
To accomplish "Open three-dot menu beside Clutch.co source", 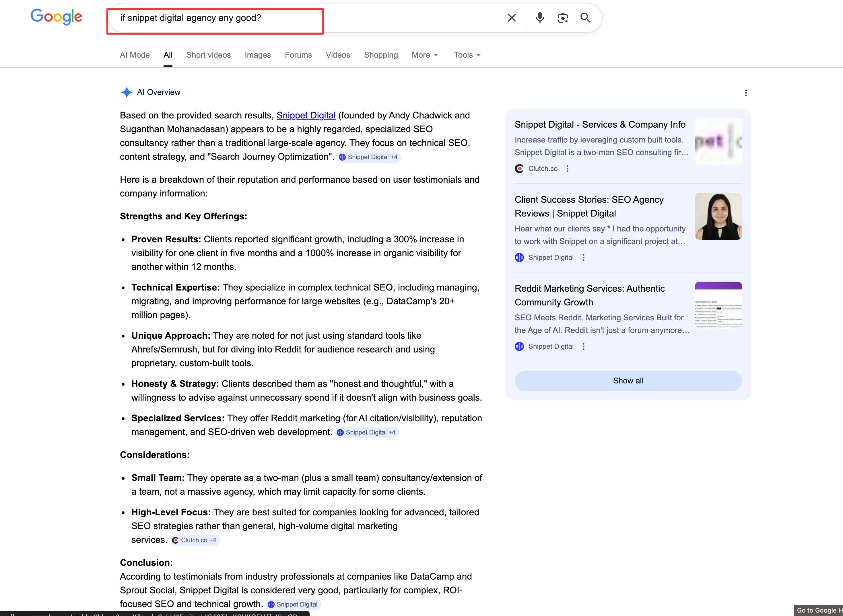I will click(x=567, y=169).
